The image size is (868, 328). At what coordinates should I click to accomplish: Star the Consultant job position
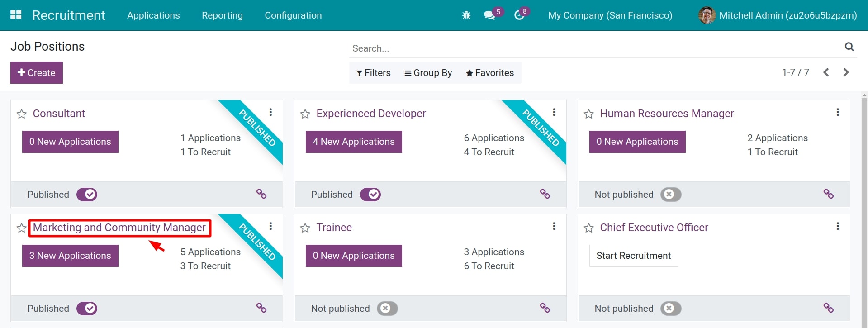tap(21, 114)
